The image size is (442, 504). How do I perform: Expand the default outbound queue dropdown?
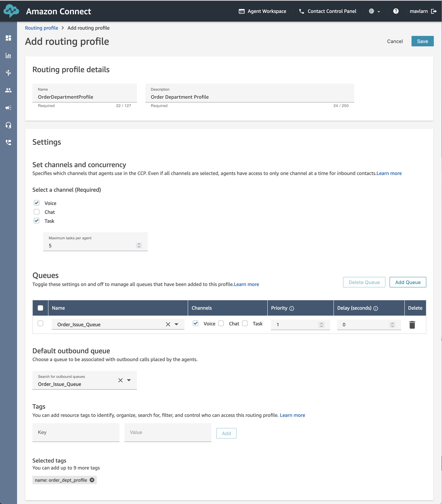(x=129, y=380)
